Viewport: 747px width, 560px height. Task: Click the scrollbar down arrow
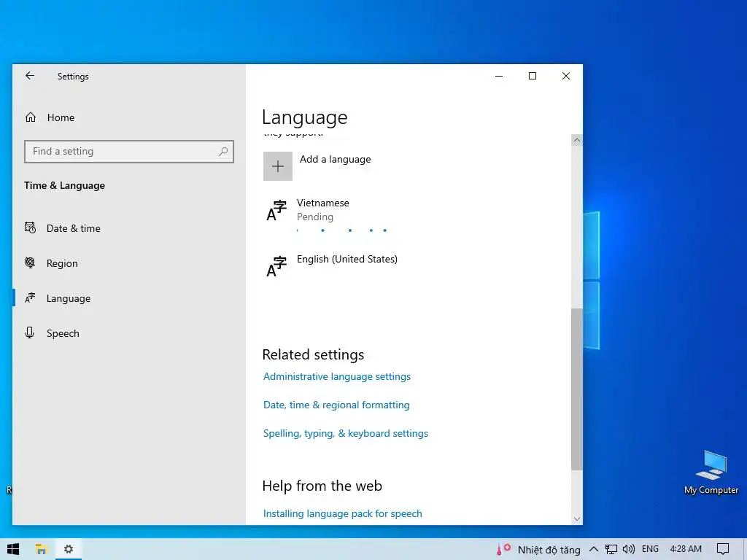[x=577, y=519]
